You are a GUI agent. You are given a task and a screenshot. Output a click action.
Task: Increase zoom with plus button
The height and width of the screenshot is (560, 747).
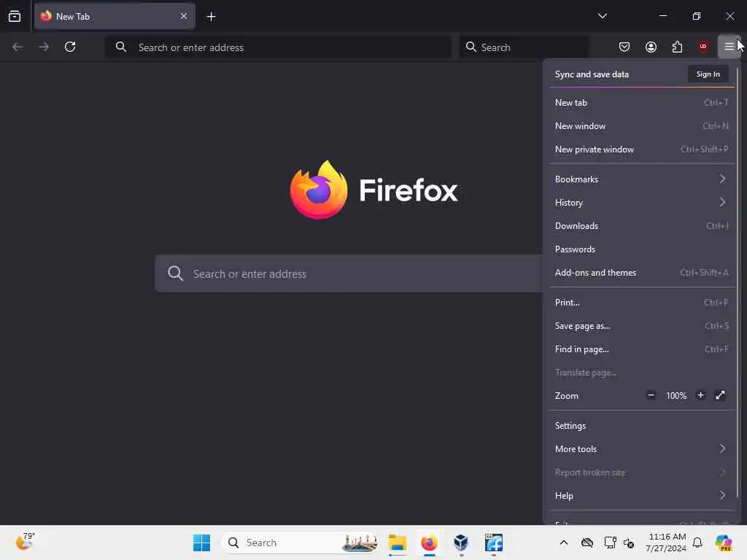click(700, 395)
